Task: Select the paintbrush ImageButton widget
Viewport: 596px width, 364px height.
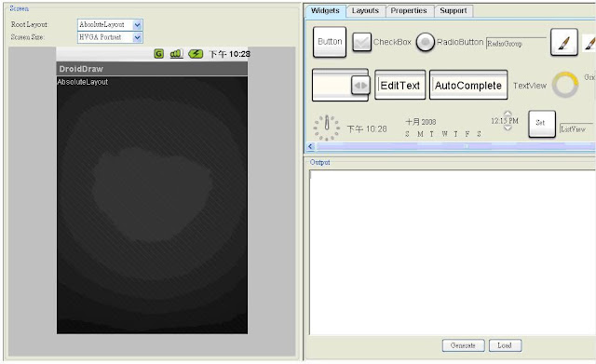Action: pos(564,42)
